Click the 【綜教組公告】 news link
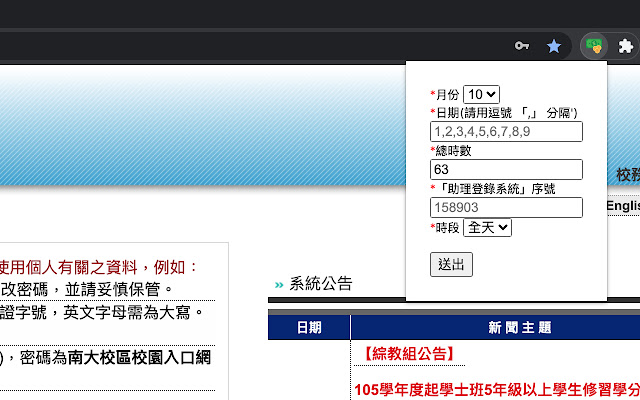The height and width of the screenshot is (400, 640). (409, 354)
